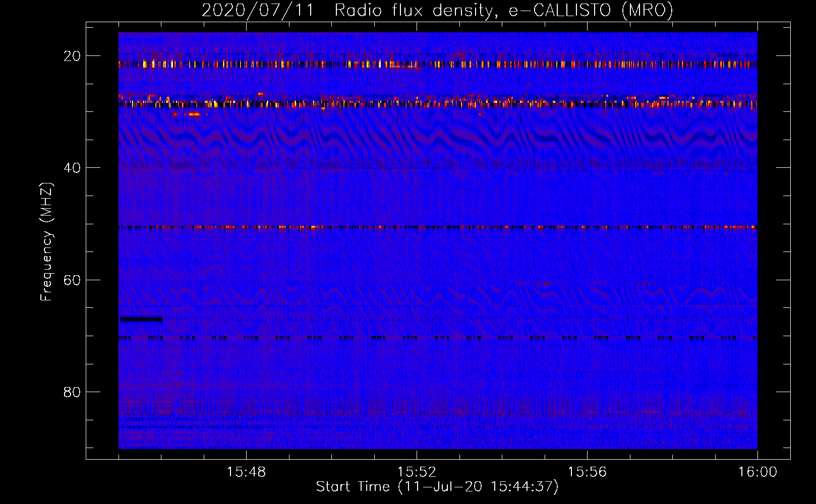Image resolution: width=816 pixels, height=504 pixels.
Task: Click the '20' frequency tick label
Action: point(72,56)
